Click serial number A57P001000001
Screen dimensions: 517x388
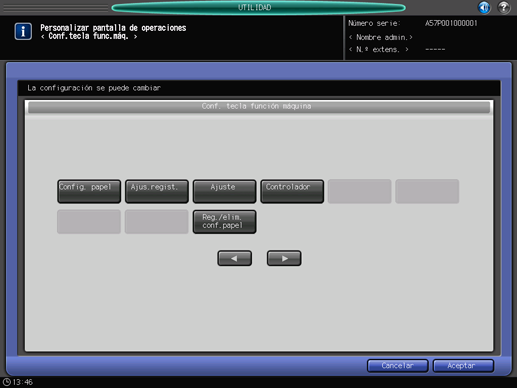click(x=451, y=23)
